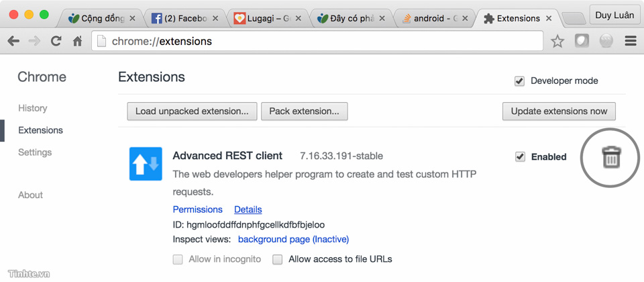
Task: Close the Lugagi tab
Action: 299,18
